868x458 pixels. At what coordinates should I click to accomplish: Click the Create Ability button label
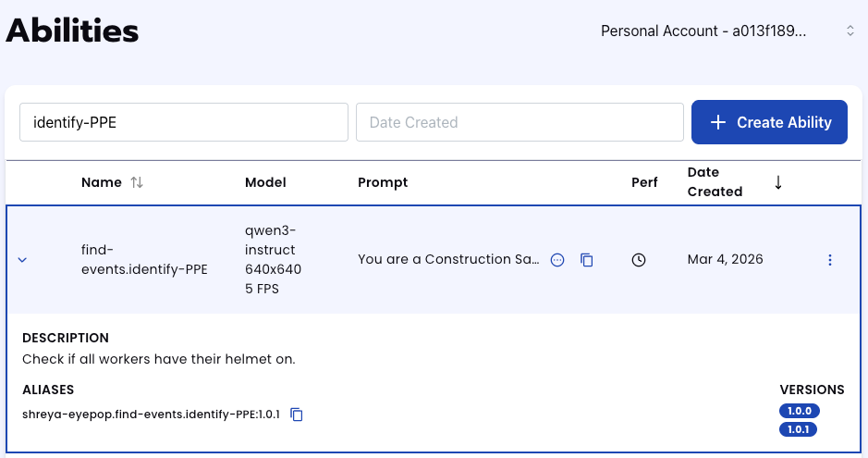784,122
